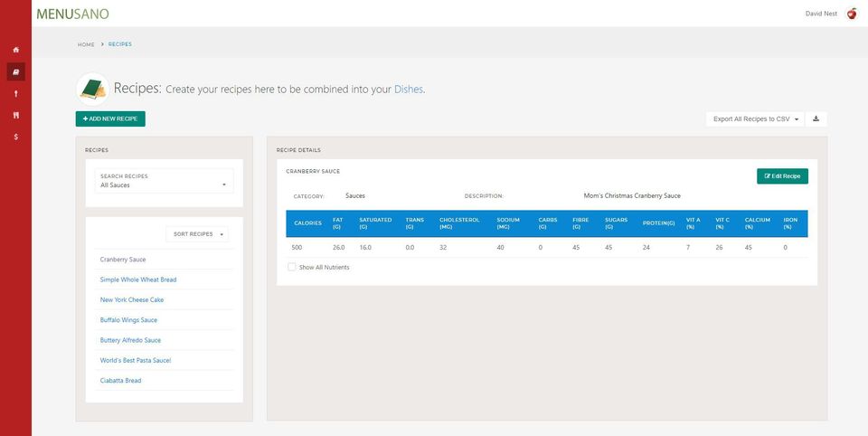
Task: Select New York Cheese Cake recipe
Action: tap(132, 299)
